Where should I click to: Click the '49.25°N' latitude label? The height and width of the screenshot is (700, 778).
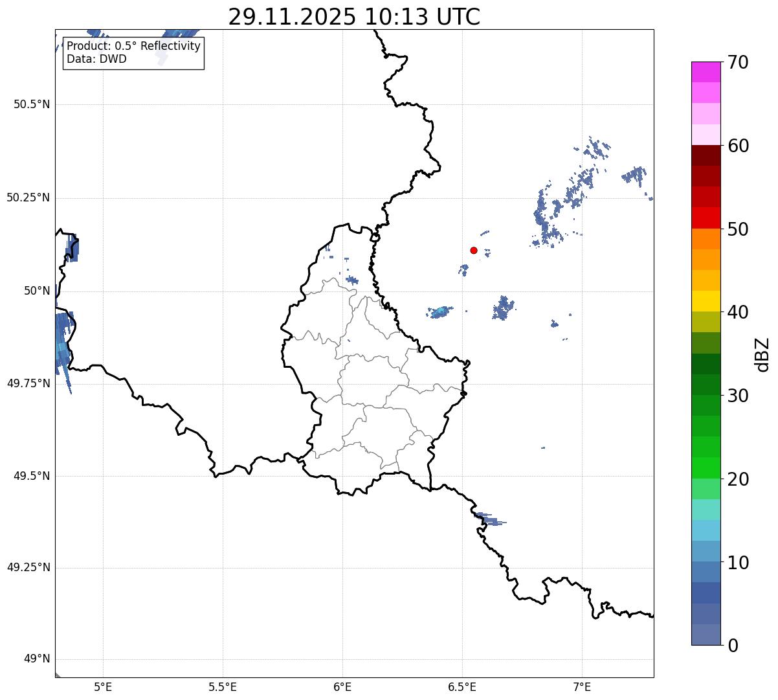(28, 568)
